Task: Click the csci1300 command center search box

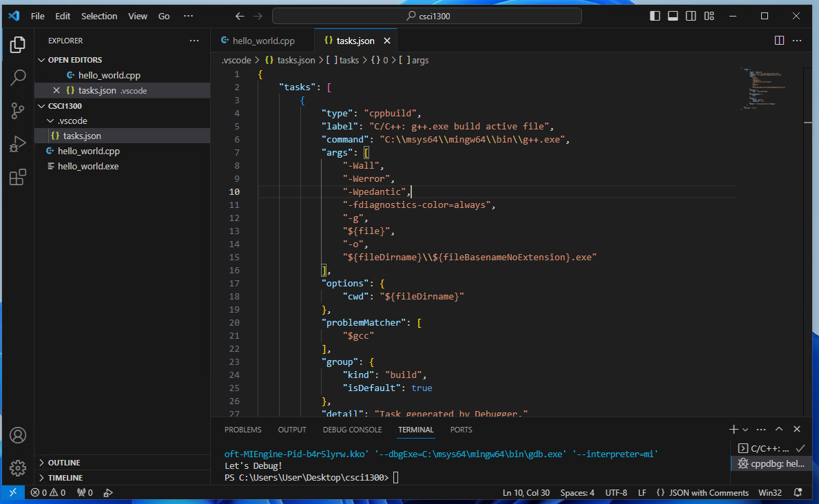Action: (427, 17)
